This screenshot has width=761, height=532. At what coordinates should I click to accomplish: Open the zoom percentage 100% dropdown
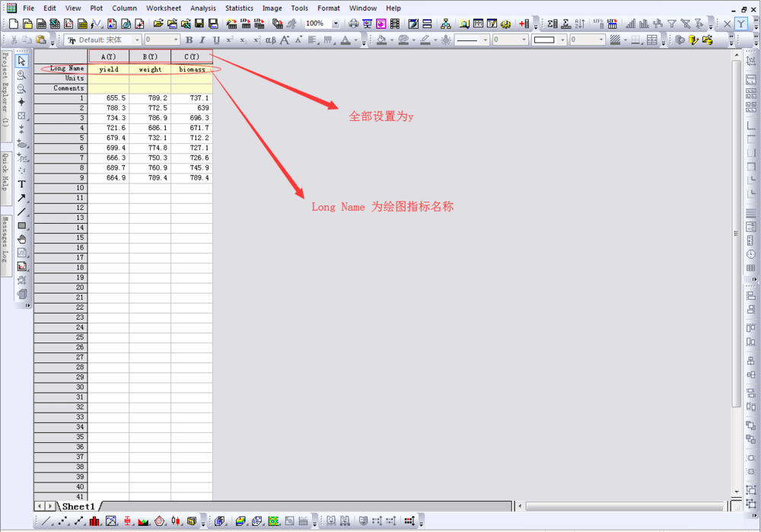click(336, 24)
